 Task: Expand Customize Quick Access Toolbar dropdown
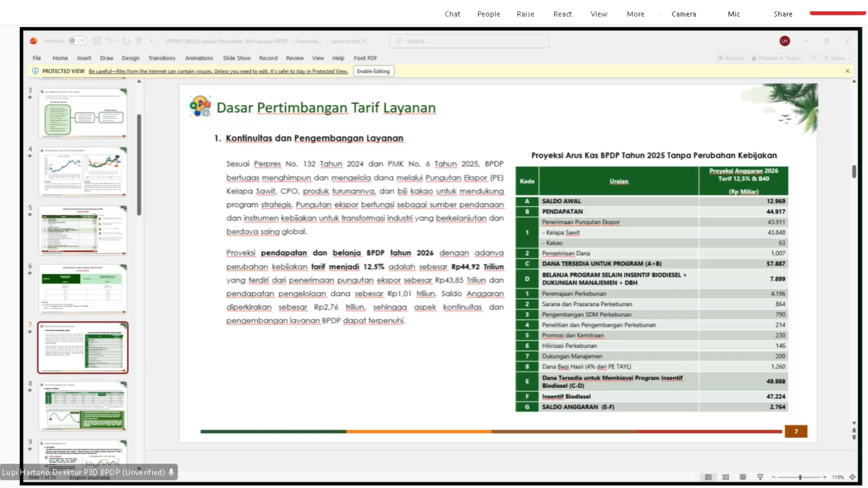(x=151, y=41)
